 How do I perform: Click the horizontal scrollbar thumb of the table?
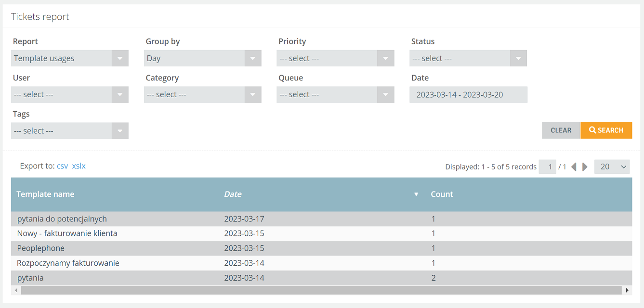[x=321, y=290]
